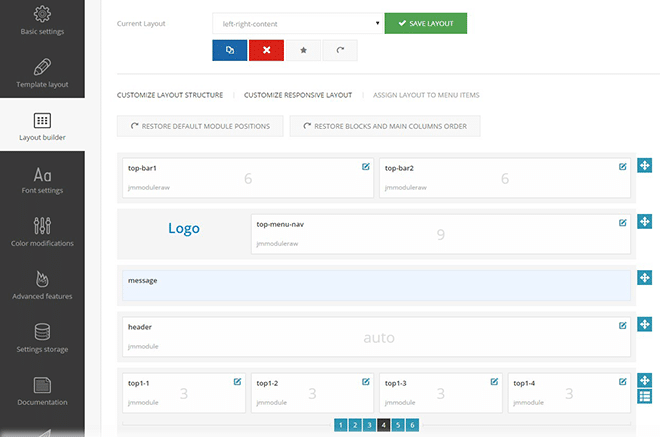Edit the top1-3 block with its pencil icon
Image resolution: width=660 pixels, height=437 pixels.
coord(494,381)
